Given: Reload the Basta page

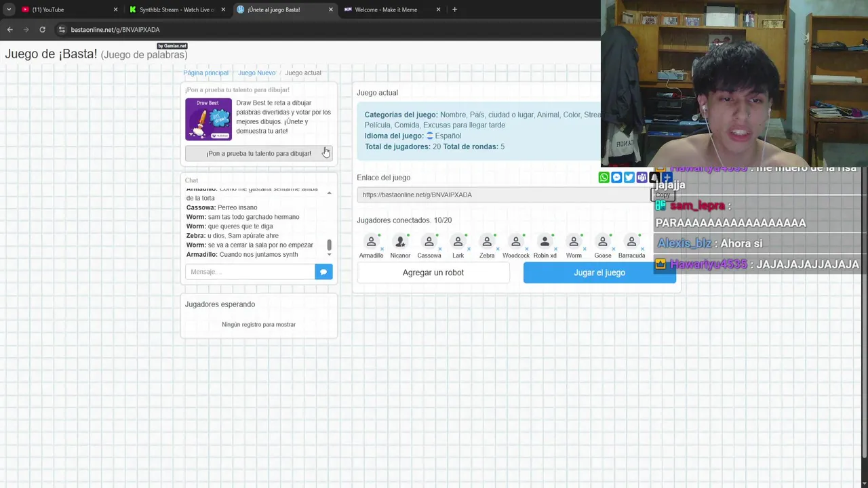Looking at the screenshot, I should [42, 30].
